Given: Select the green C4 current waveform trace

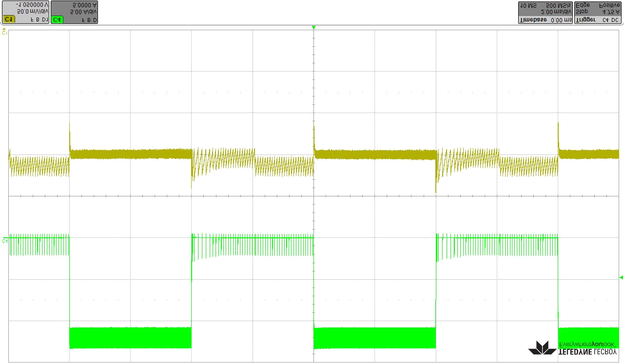Looking at the screenshot, I should 132,338.
